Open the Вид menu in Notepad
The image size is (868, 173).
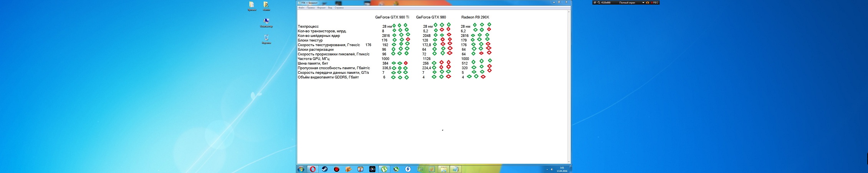tap(330, 8)
